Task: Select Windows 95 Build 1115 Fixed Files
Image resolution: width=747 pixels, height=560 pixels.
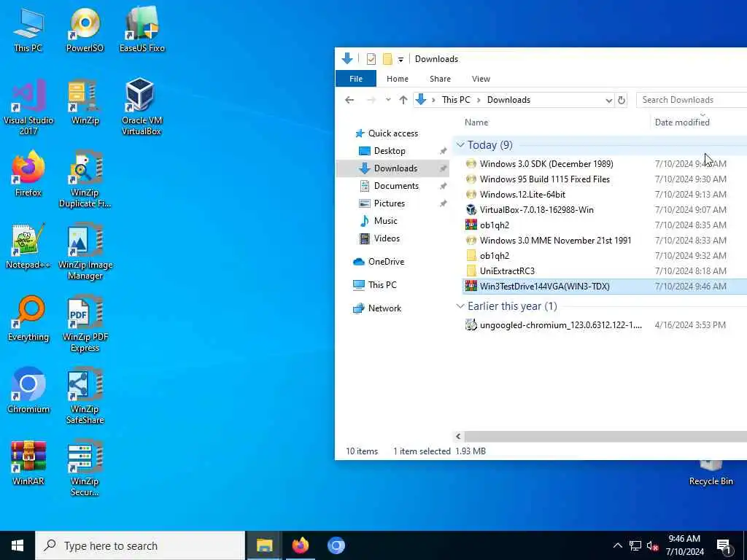Action: click(x=544, y=179)
